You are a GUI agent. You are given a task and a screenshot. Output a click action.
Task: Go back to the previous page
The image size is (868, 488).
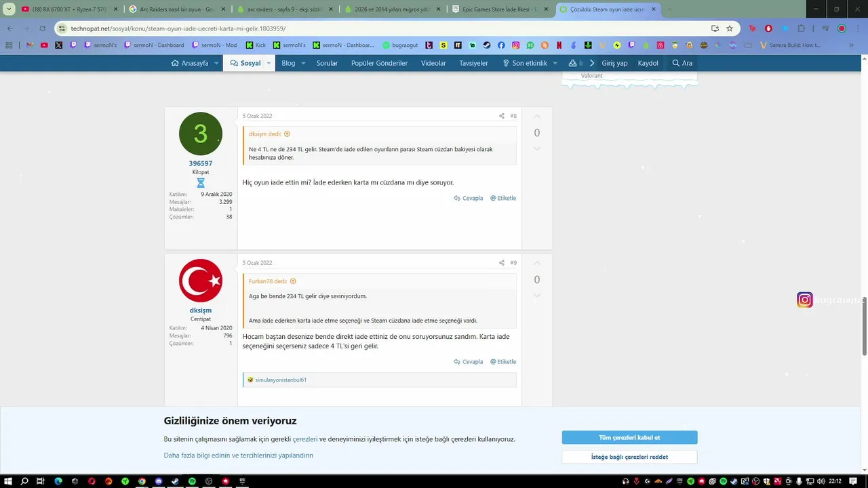[x=9, y=28]
